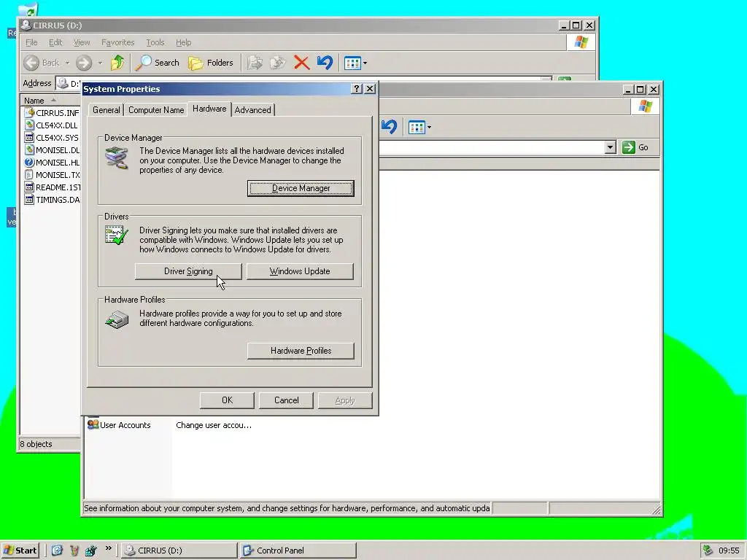
Task: Expand the Views dropdown arrow in CIRRUS window
Action: pyautogui.click(x=365, y=63)
